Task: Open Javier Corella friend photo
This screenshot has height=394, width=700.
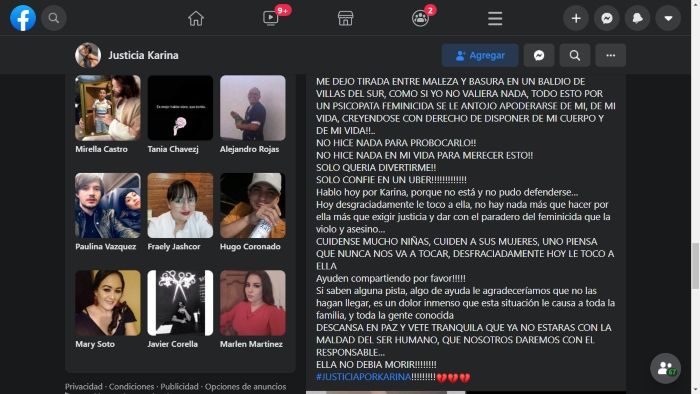Action: (180, 303)
